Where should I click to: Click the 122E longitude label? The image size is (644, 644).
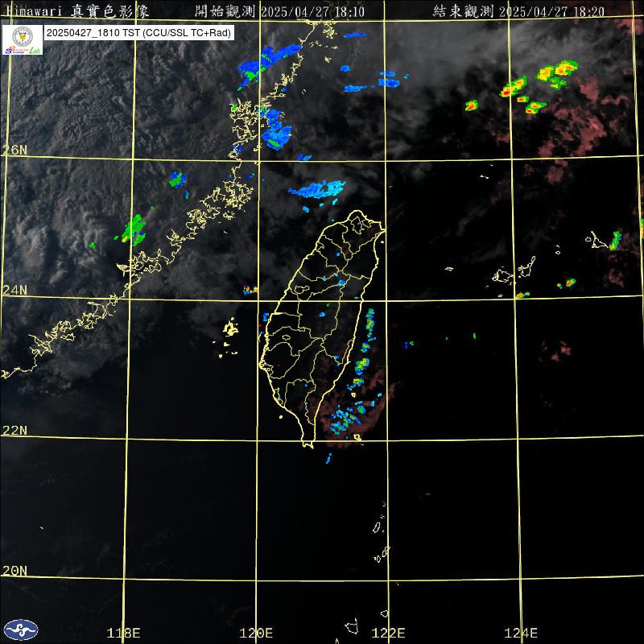tap(388, 633)
